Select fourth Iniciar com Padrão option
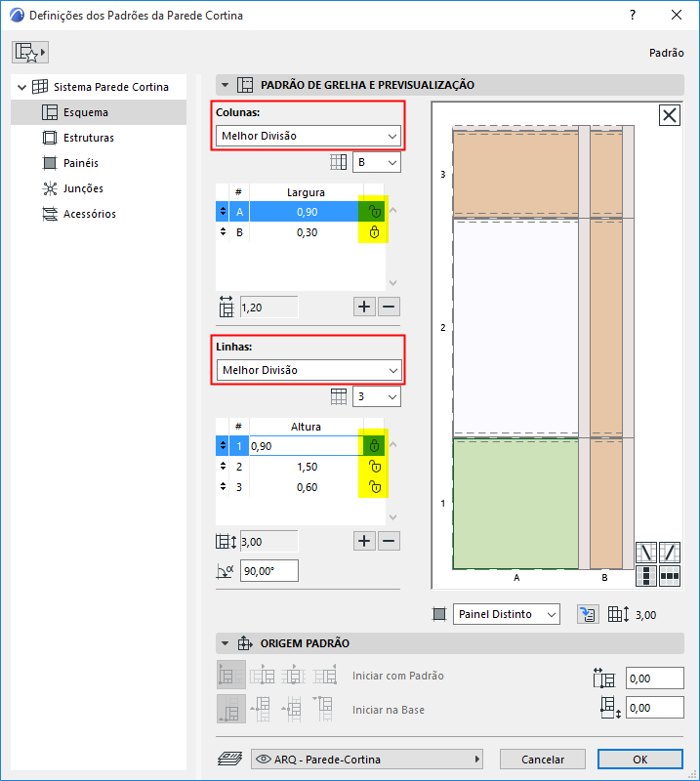 click(325, 675)
